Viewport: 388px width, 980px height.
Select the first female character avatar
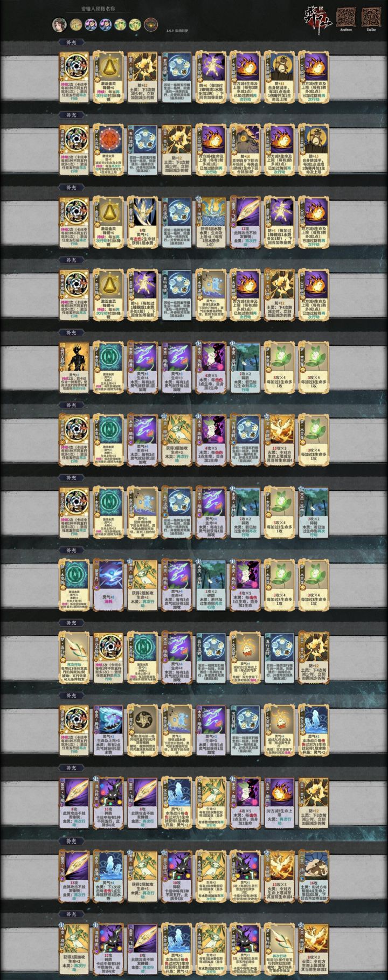coord(59,24)
